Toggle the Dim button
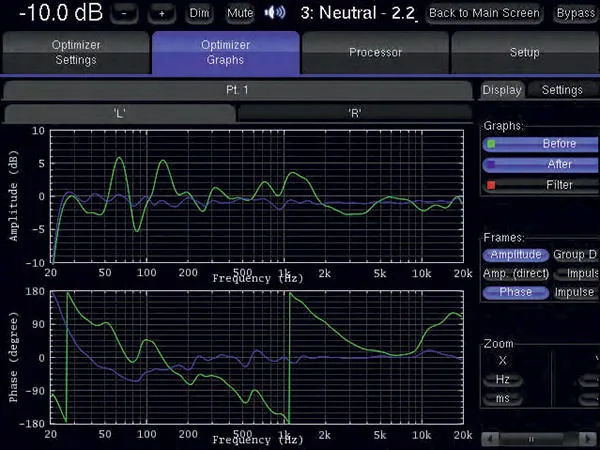Image resolution: width=600 pixels, height=450 pixels. [199, 13]
